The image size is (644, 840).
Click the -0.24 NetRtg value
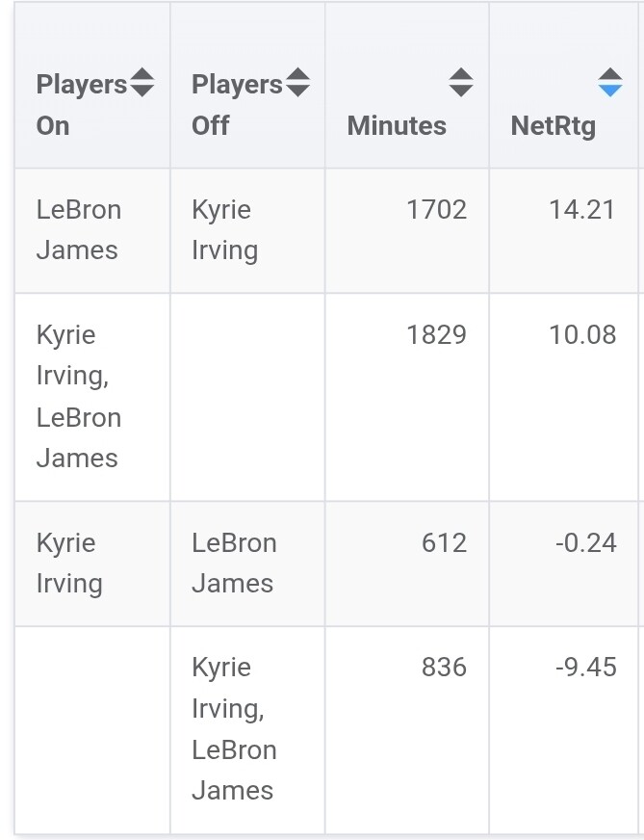(585, 543)
